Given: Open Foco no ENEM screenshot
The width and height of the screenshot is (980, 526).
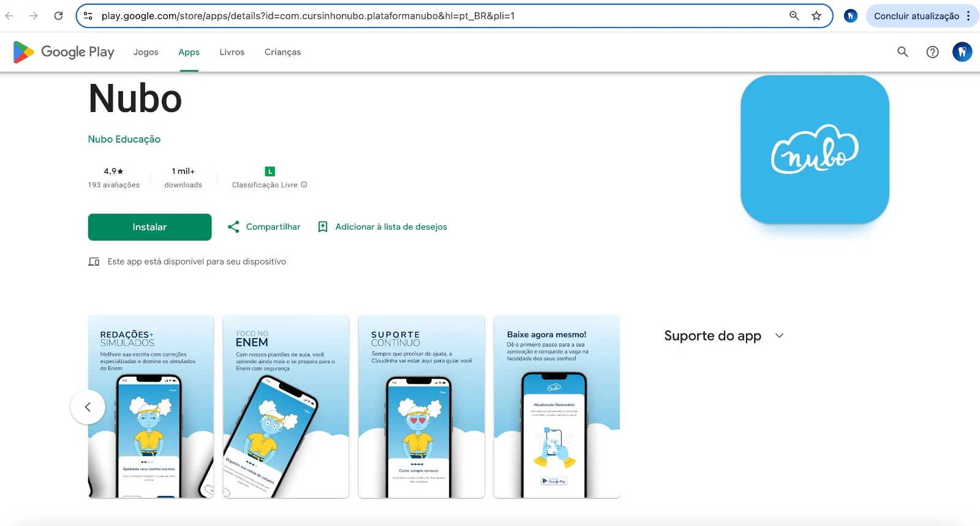Looking at the screenshot, I should click(286, 407).
